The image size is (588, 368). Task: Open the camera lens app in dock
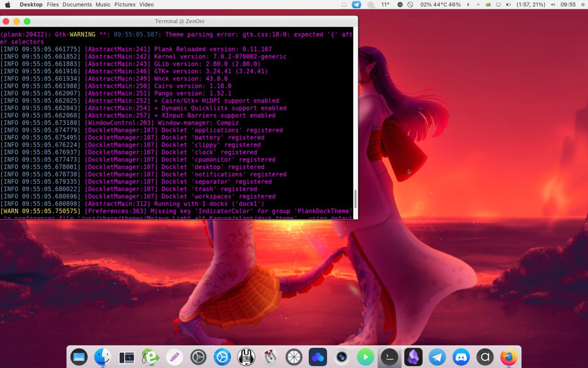(342, 357)
